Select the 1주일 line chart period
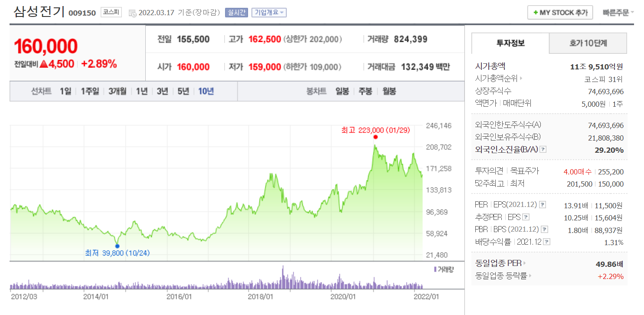 tap(90, 91)
